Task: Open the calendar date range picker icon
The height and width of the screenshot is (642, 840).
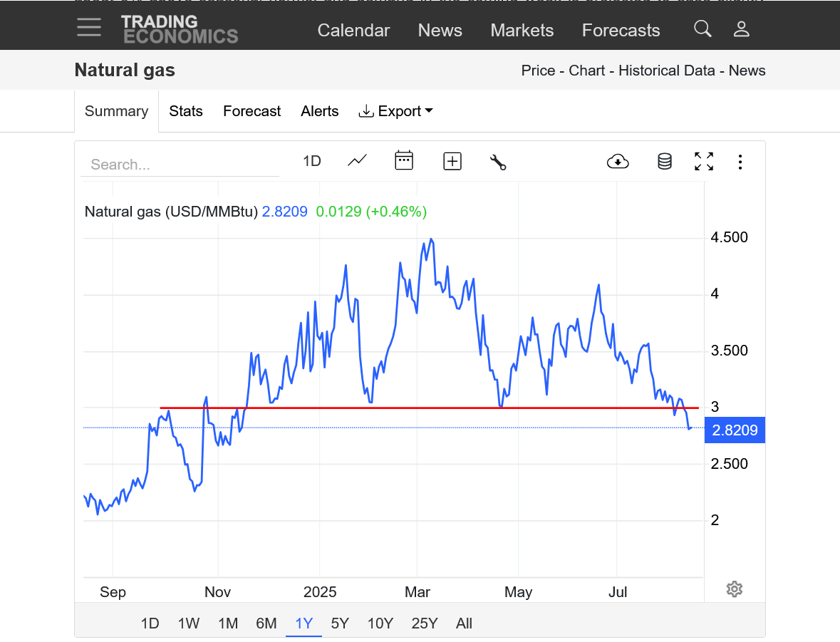Action: 404,161
